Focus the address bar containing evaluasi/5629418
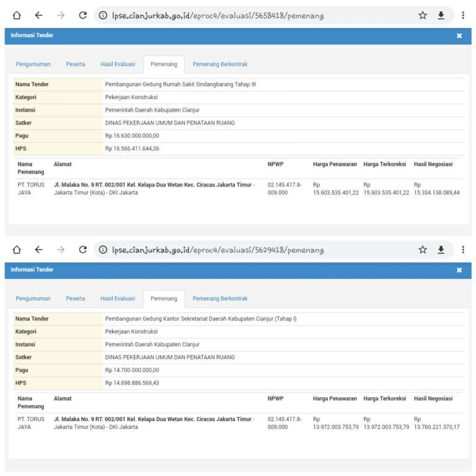The image size is (476, 476). [x=248, y=250]
